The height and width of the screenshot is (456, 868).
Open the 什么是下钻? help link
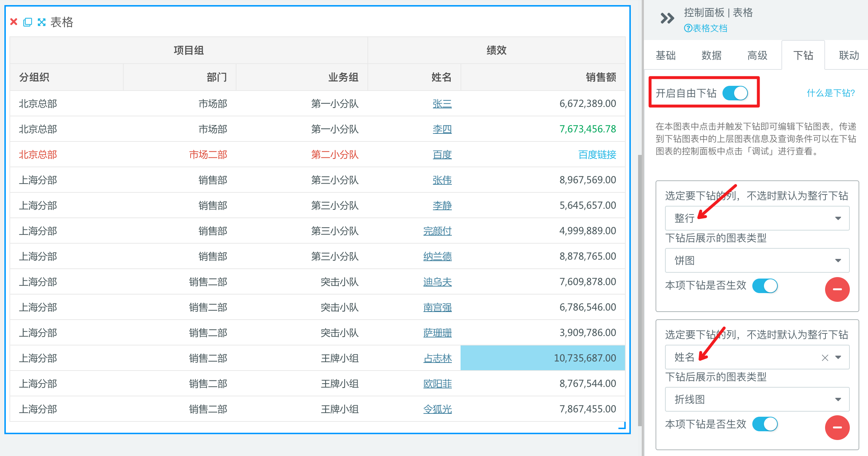(831, 93)
